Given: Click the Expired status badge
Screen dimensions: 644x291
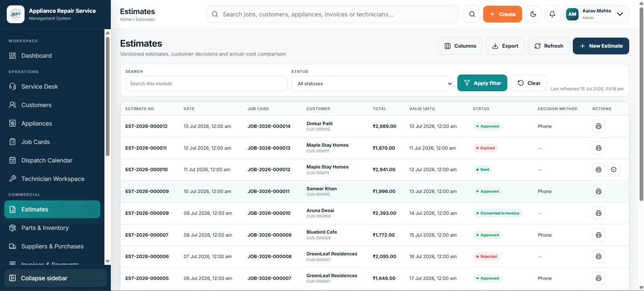Looking at the screenshot, I should (x=485, y=148).
